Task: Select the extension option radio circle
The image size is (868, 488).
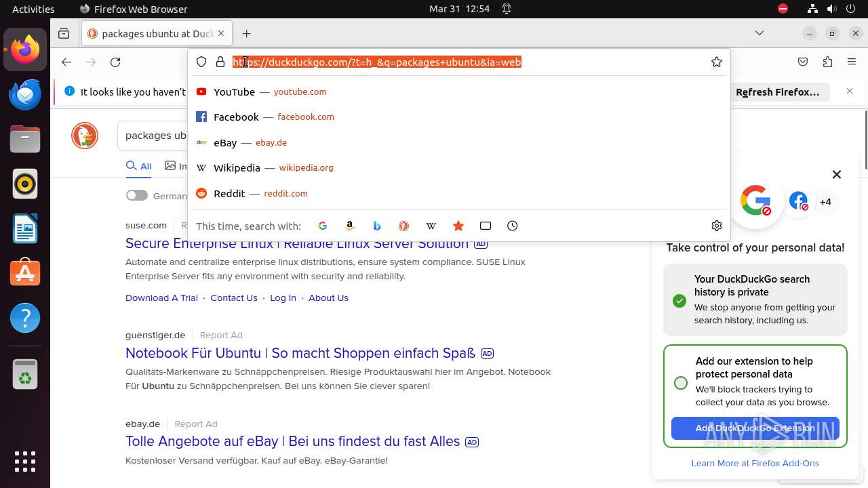Action: coord(681,383)
